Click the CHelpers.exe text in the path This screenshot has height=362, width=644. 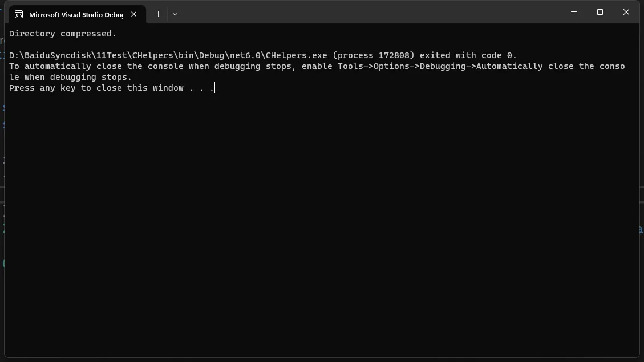(x=297, y=55)
